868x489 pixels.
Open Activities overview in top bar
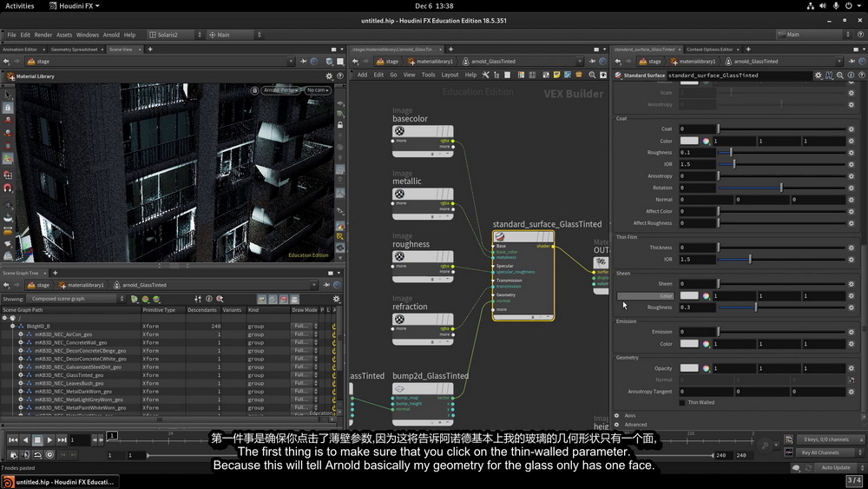(19, 5)
